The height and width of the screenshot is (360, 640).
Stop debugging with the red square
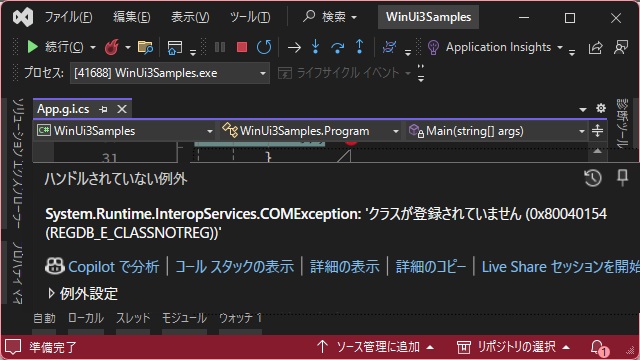click(242, 47)
